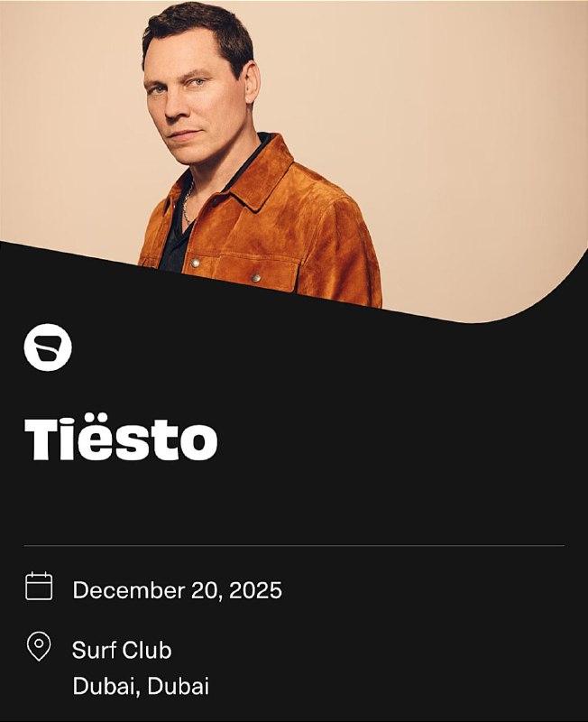The image size is (588, 722).
Task: Click the horizontal divider line above the date
Action: tap(295, 546)
